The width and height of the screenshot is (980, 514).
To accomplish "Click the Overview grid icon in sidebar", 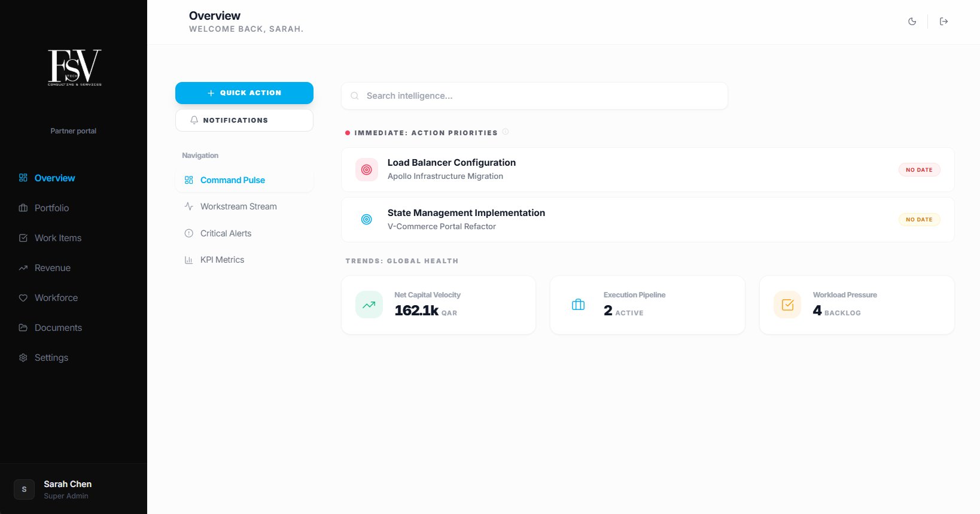I will point(23,178).
